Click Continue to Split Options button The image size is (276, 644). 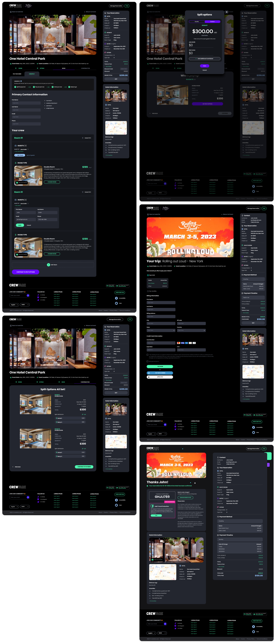coord(25,272)
